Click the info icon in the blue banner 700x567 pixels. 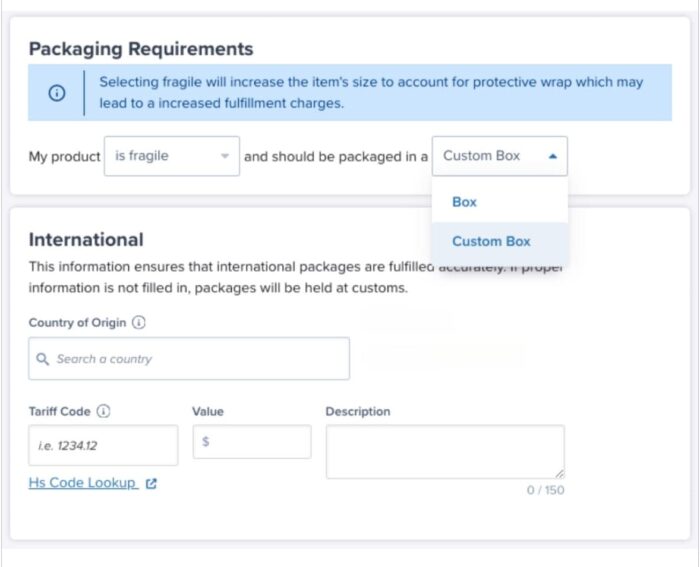click(x=57, y=93)
